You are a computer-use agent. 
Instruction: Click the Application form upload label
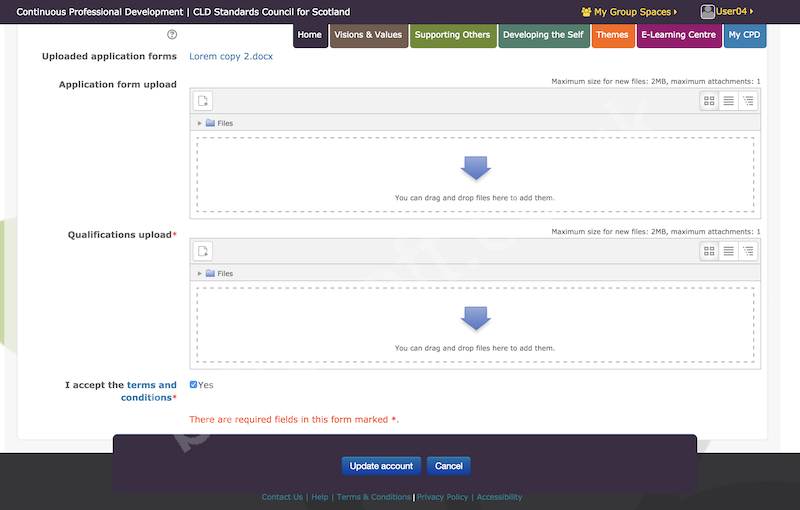(x=118, y=85)
